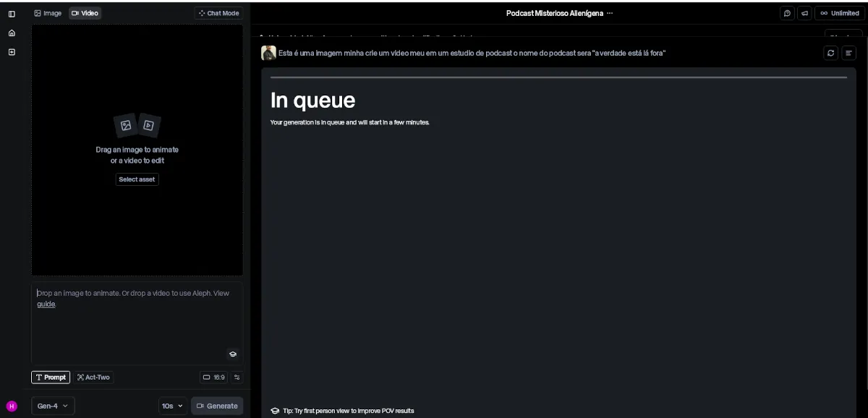Image resolution: width=868 pixels, height=418 pixels.
Task: Switch to the Image tab
Action: pyautogui.click(x=48, y=13)
